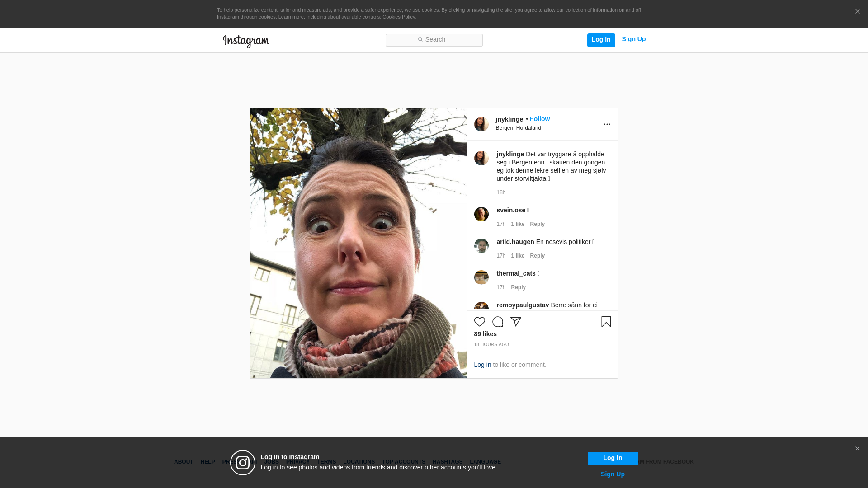This screenshot has width=868, height=488.
Task: Reply to svein.ose's comment
Action: click(537, 224)
